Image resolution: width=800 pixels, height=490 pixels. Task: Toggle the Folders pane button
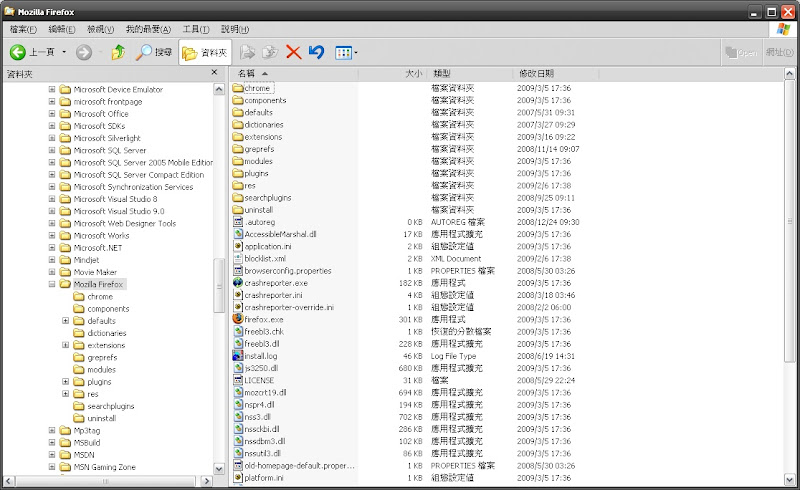(x=205, y=53)
